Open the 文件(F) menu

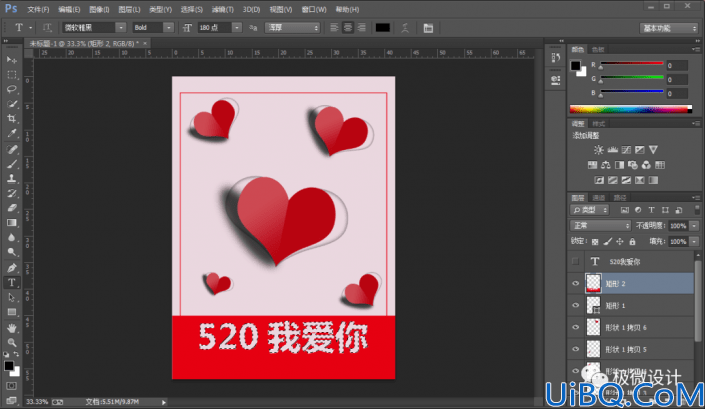click(x=38, y=9)
